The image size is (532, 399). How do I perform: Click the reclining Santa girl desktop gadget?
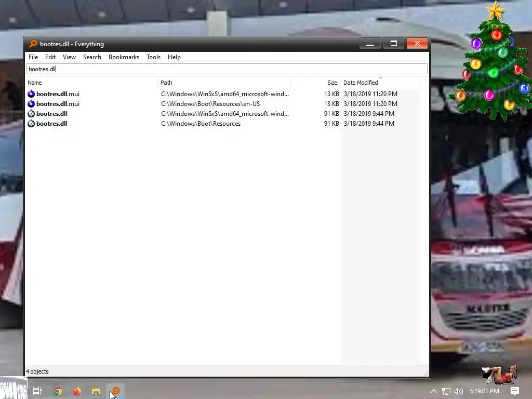click(499, 374)
